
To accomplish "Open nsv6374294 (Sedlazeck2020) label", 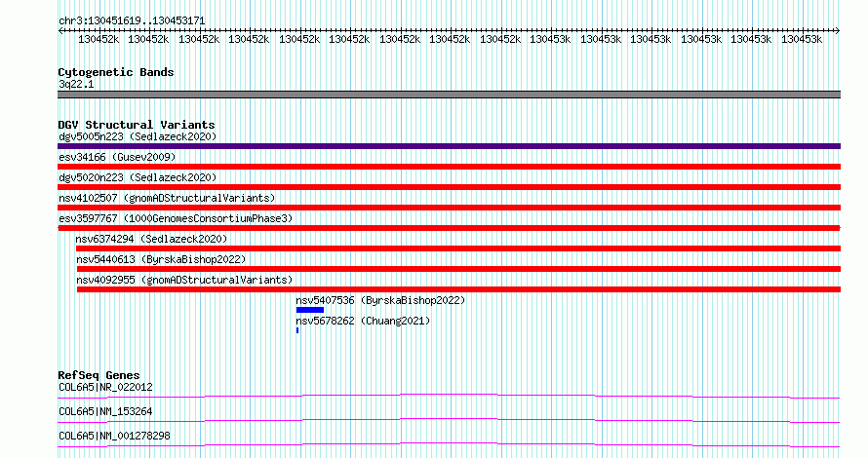I will [152, 239].
